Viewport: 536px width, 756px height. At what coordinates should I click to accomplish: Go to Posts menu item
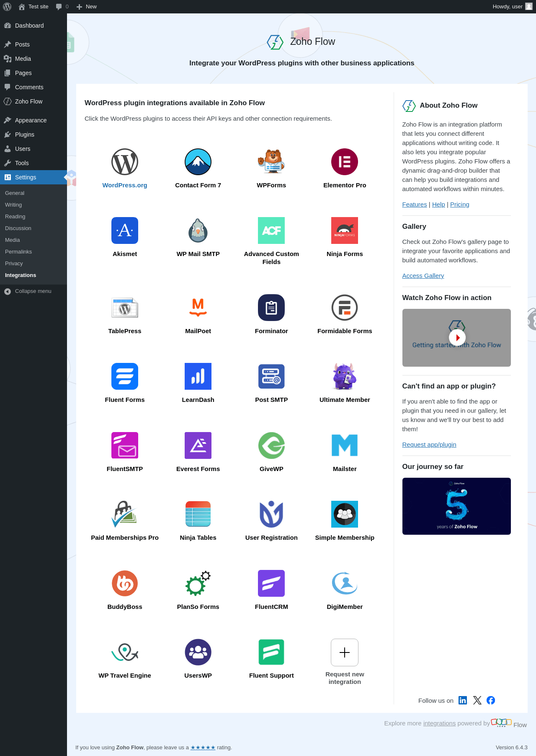click(x=33, y=44)
